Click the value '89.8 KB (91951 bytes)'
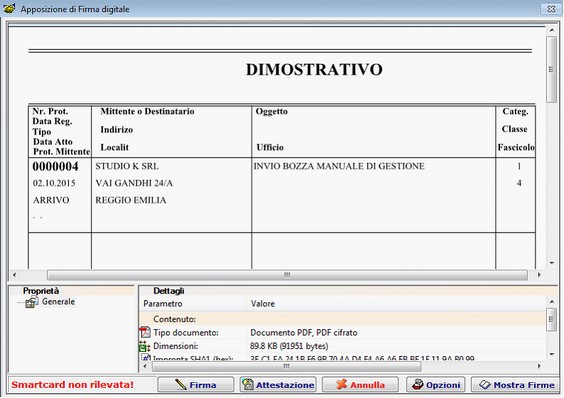The image size is (564, 398). coord(289,346)
